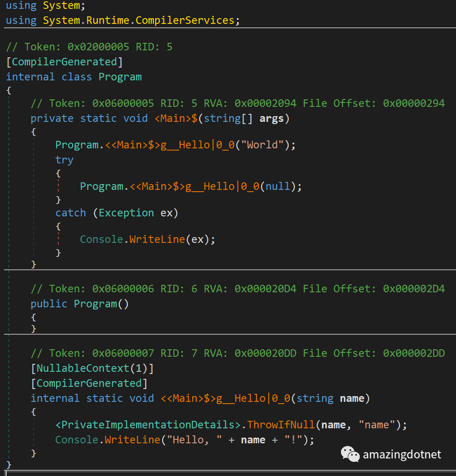This screenshot has height=476, width=456.
Task: Click 'name' variable in the string concatenation
Action: (253, 440)
